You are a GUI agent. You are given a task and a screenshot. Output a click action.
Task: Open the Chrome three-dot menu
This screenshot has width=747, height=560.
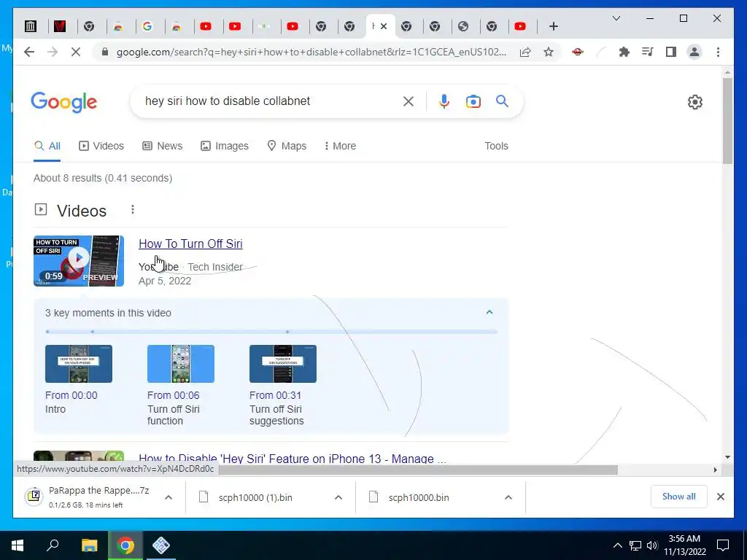click(x=718, y=52)
